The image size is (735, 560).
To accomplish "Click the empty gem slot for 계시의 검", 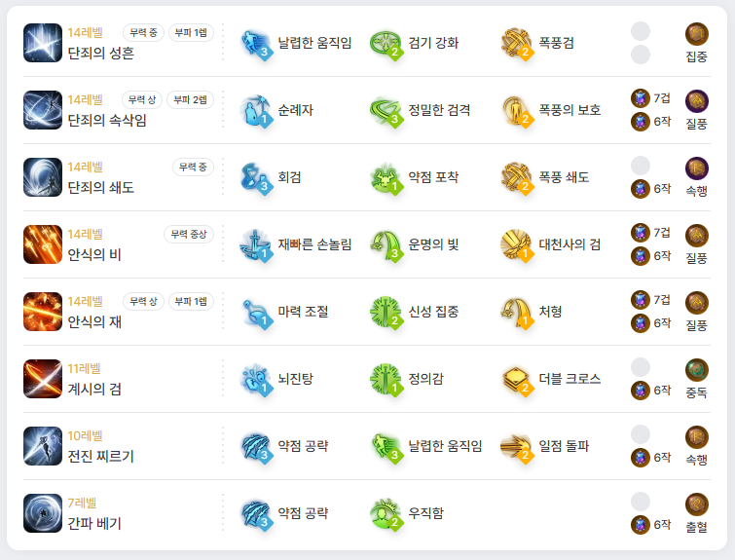I will coord(641,367).
